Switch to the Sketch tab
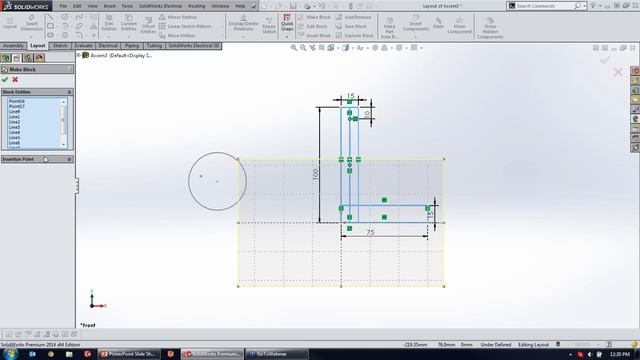This screenshot has width=640, height=360. click(x=60, y=46)
